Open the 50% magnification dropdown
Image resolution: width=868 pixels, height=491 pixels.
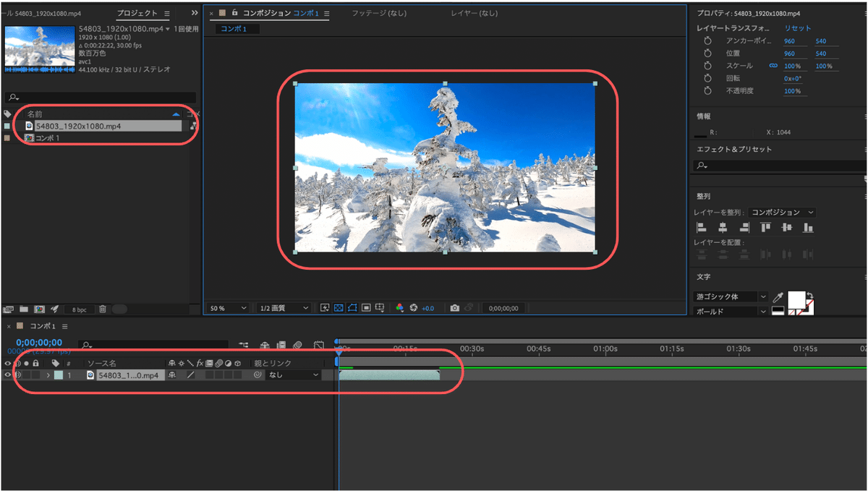click(227, 308)
